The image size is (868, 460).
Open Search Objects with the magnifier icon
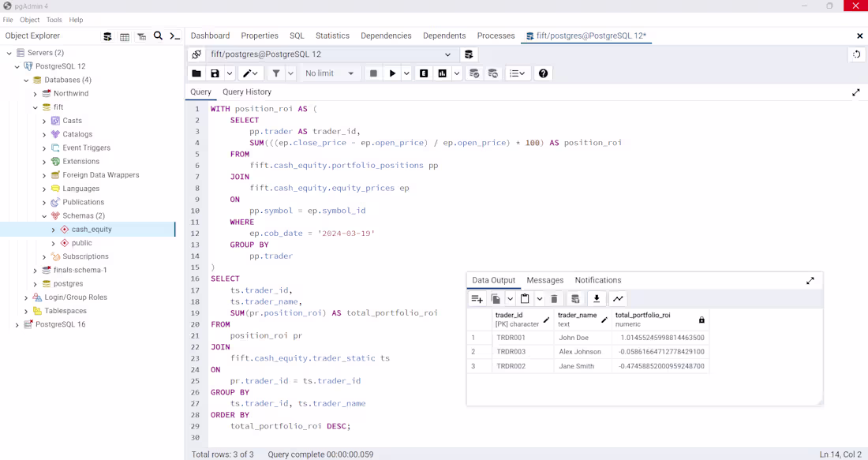158,36
